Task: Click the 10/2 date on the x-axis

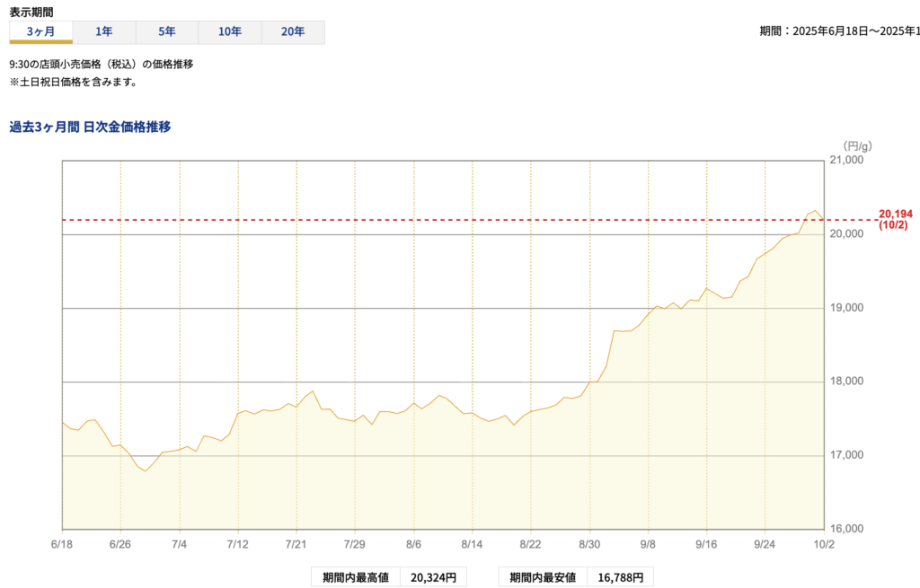Action: [823, 544]
